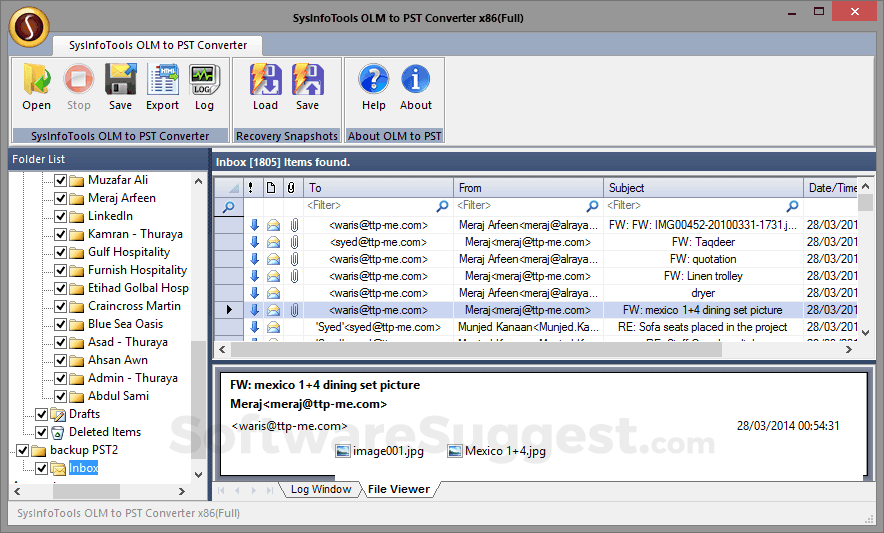Uncheck the Drafts folder checkbox
The image size is (884, 533).
pyautogui.click(x=41, y=415)
